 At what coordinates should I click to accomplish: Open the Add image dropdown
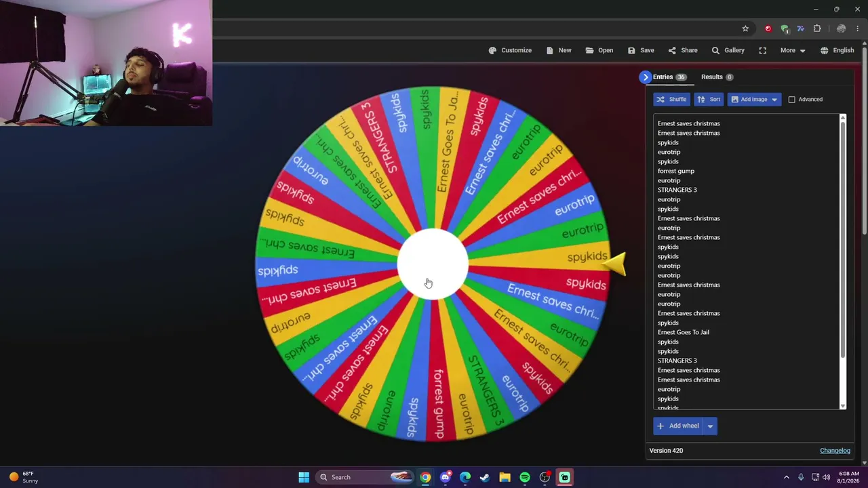pos(754,100)
